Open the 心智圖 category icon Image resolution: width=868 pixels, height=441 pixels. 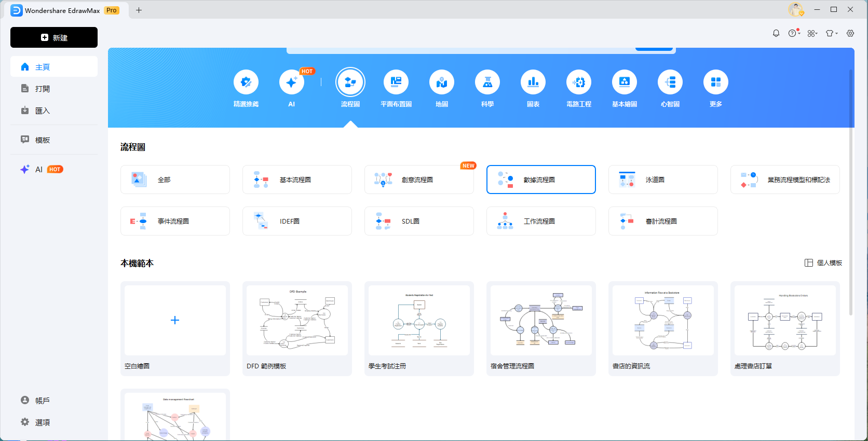pos(670,82)
